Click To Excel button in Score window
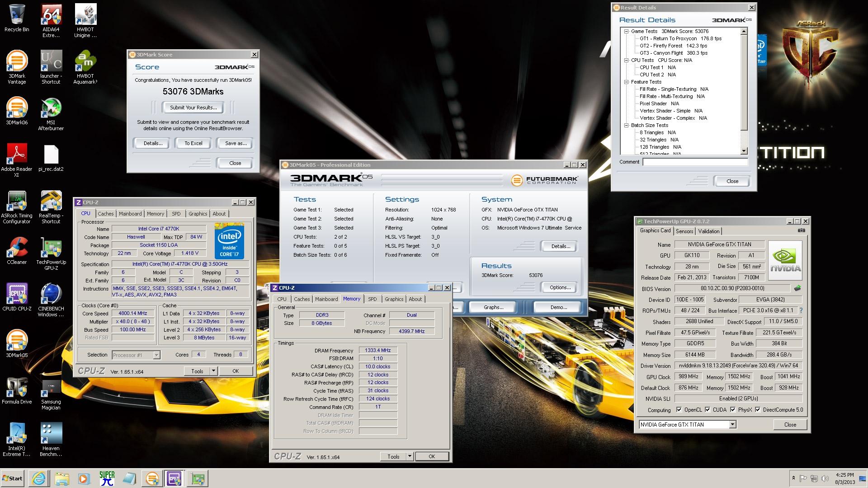This screenshot has width=868, height=488. [193, 143]
